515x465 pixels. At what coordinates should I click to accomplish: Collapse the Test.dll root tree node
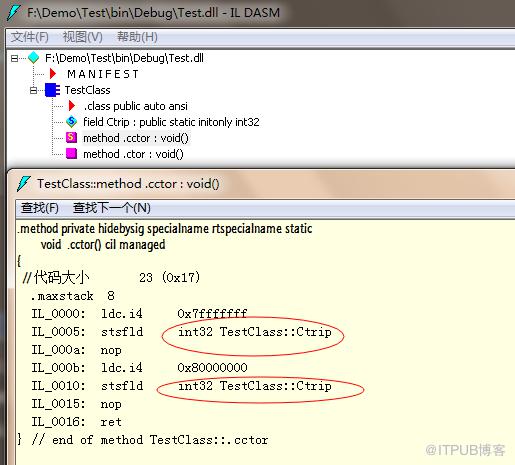[14, 59]
